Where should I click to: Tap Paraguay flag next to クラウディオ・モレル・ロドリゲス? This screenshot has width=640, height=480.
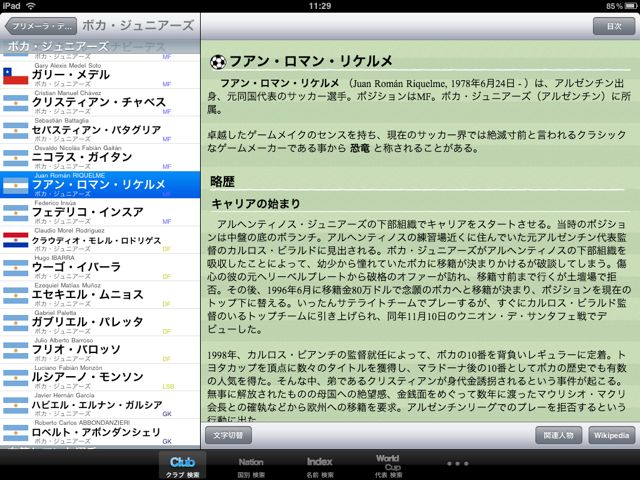click(x=16, y=240)
